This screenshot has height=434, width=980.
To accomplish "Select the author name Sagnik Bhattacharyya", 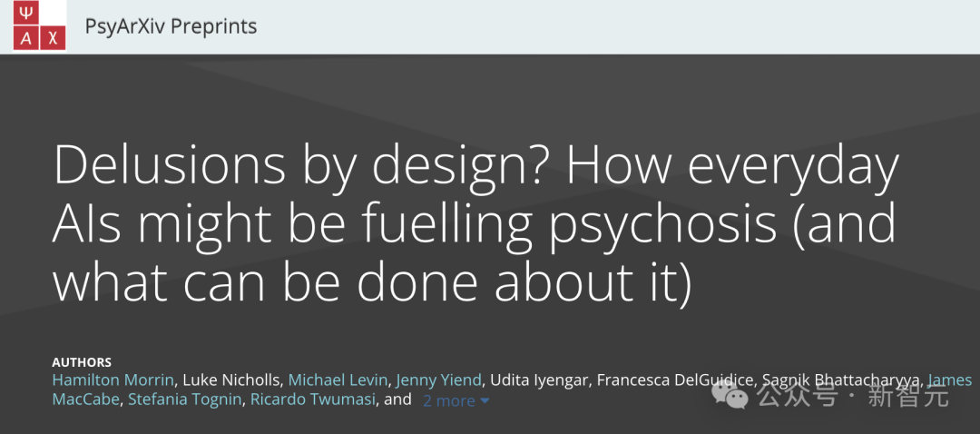I will click(x=841, y=380).
